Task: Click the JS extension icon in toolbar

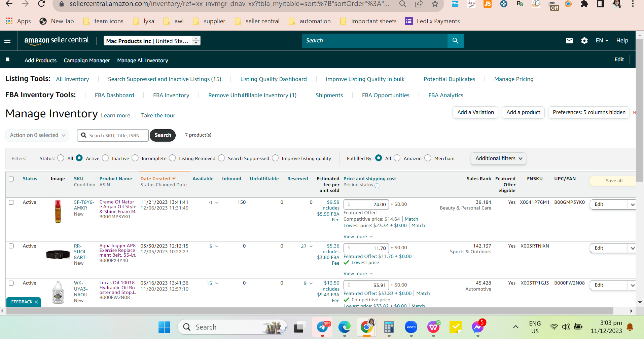Action: click(487, 4)
